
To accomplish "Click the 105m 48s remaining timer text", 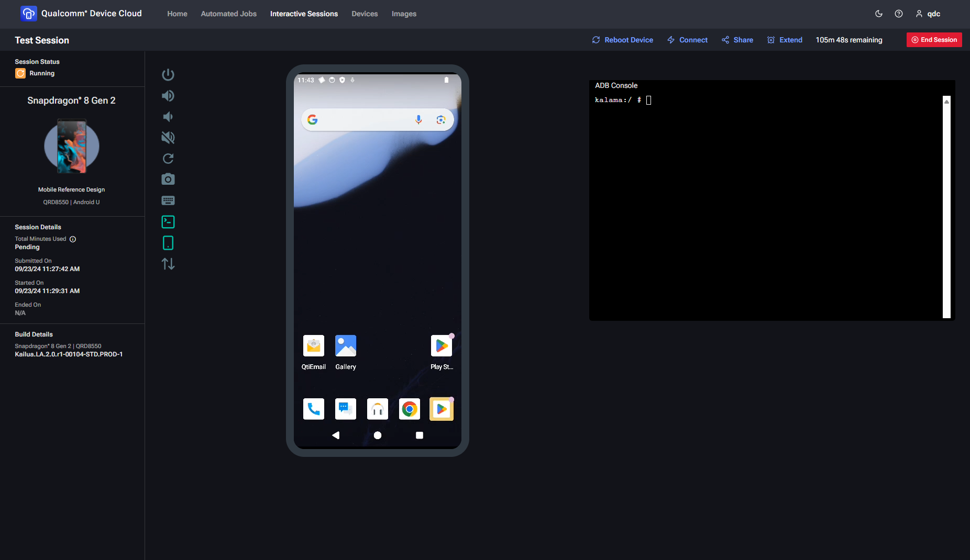I will (x=849, y=40).
